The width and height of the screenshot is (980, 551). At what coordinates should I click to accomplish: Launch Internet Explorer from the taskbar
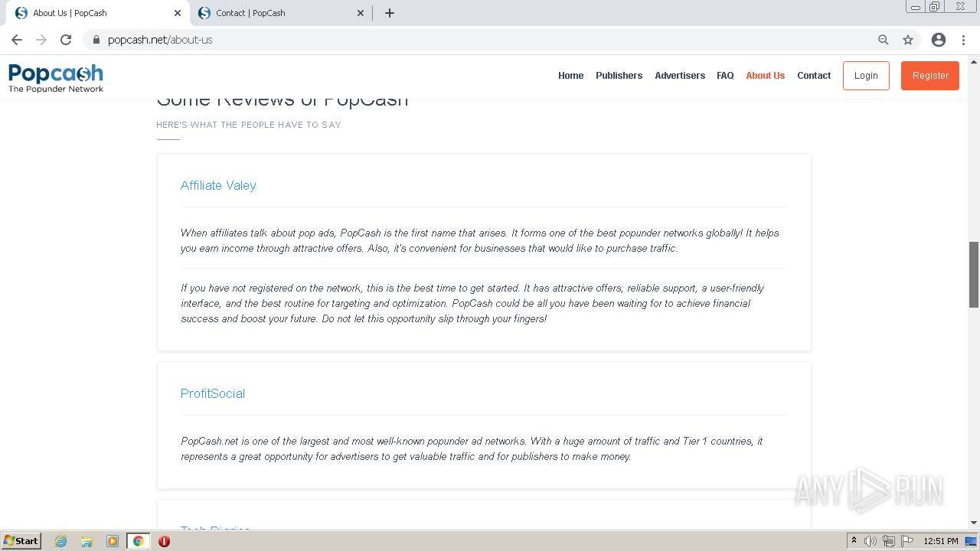60,541
